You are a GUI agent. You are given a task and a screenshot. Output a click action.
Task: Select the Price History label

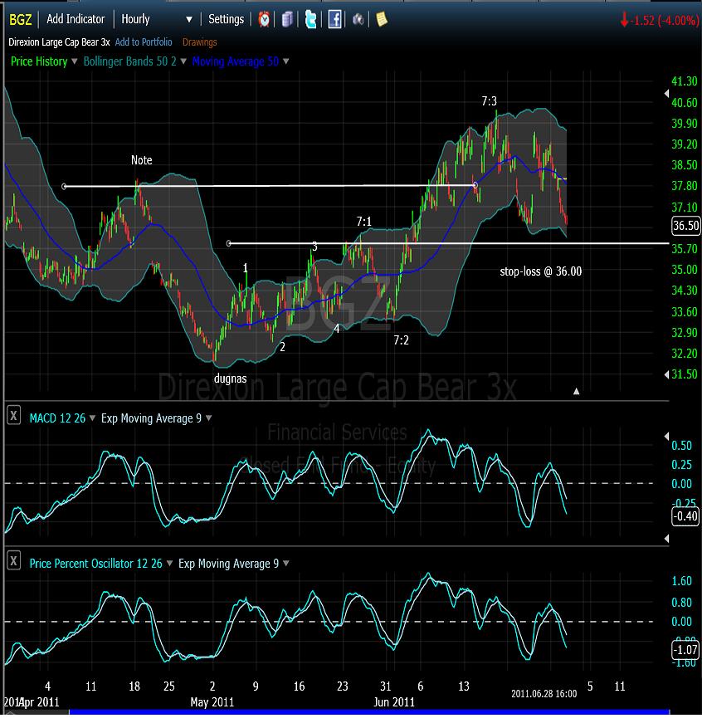click(39, 61)
